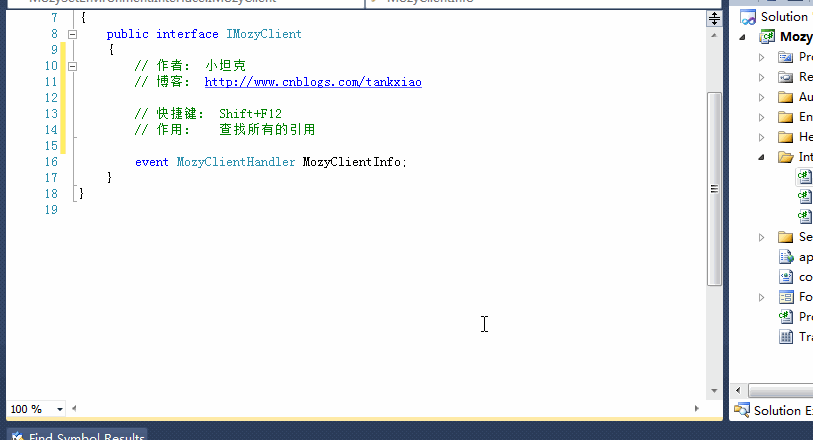Click the editor vertical scroll up arrow
Viewport: 813px width, 440px height.
pyautogui.click(x=714, y=35)
